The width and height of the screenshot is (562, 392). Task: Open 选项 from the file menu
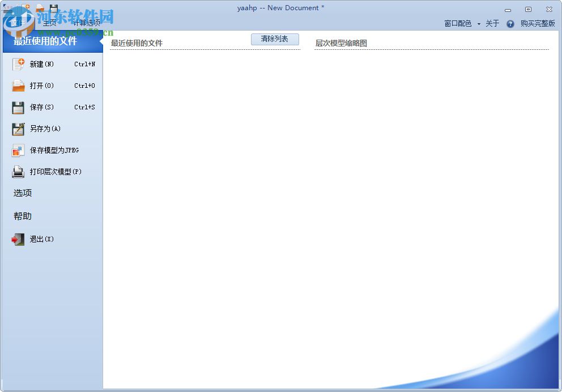(22, 193)
